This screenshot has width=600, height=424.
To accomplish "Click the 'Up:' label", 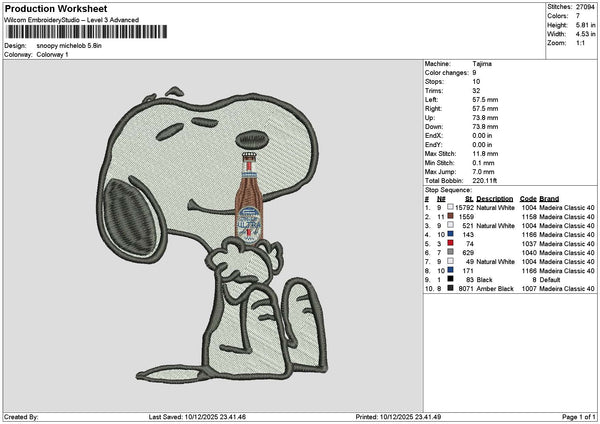I will point(430,117).
